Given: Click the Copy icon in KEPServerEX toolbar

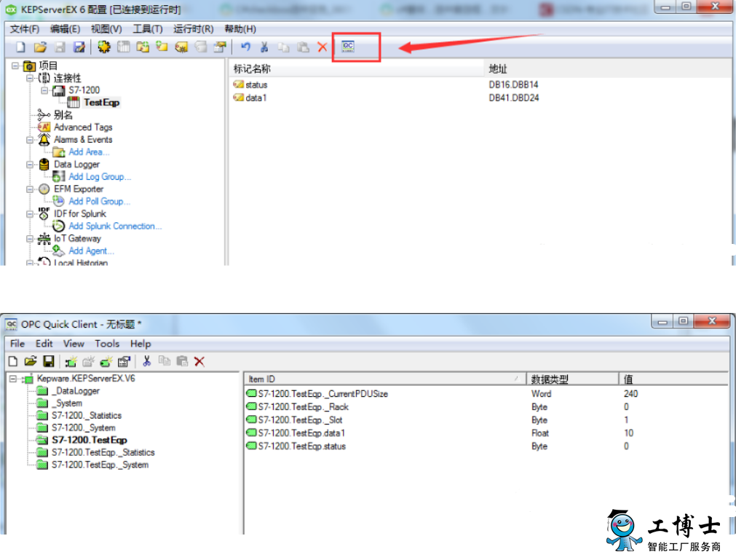Looking at the screenshot, I should 283,47.
